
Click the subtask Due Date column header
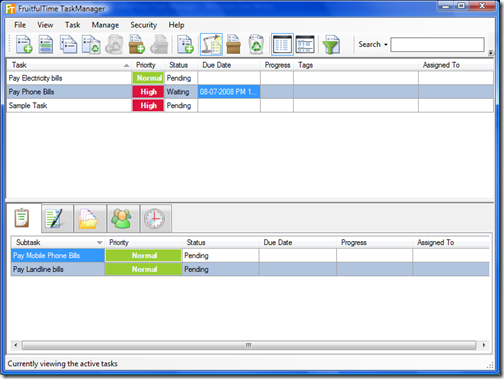click(298, 242)
